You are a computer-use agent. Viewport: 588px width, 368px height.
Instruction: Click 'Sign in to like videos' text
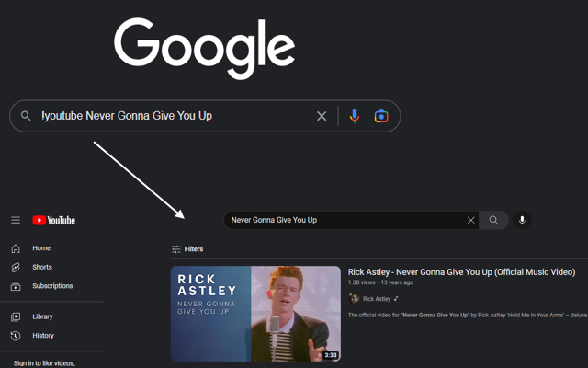point(44,363)
